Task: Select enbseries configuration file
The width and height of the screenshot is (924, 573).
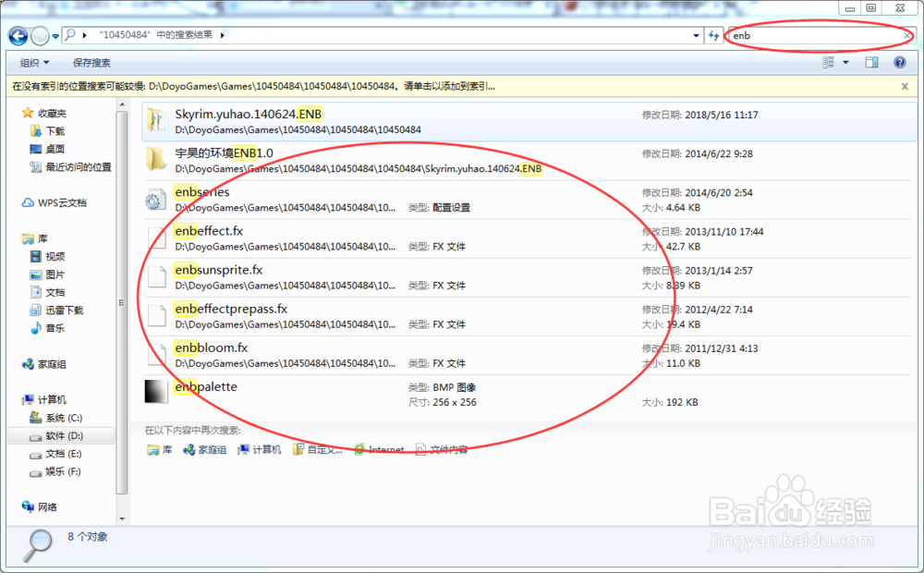Action: click(529, 200)
